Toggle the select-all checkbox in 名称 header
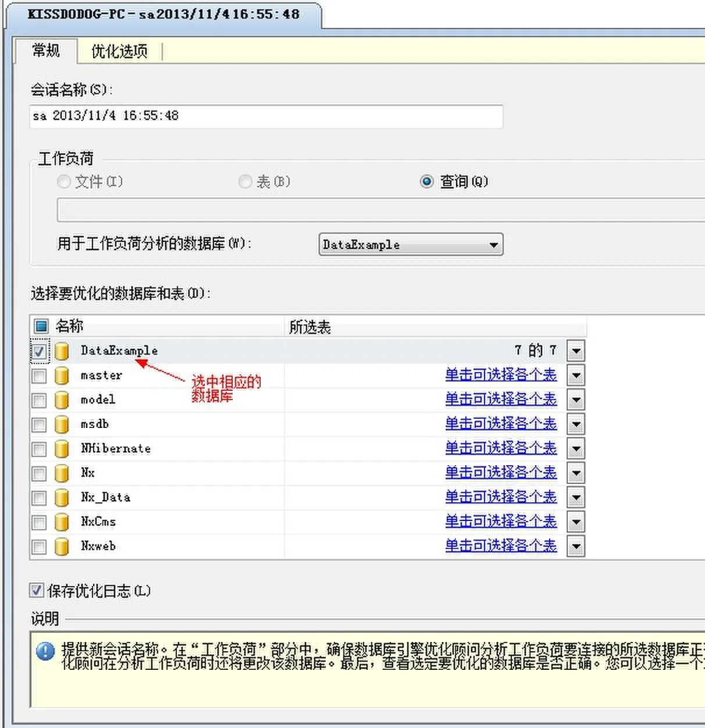The height and width of the screenshot is (728, 705). pos(41,326)
